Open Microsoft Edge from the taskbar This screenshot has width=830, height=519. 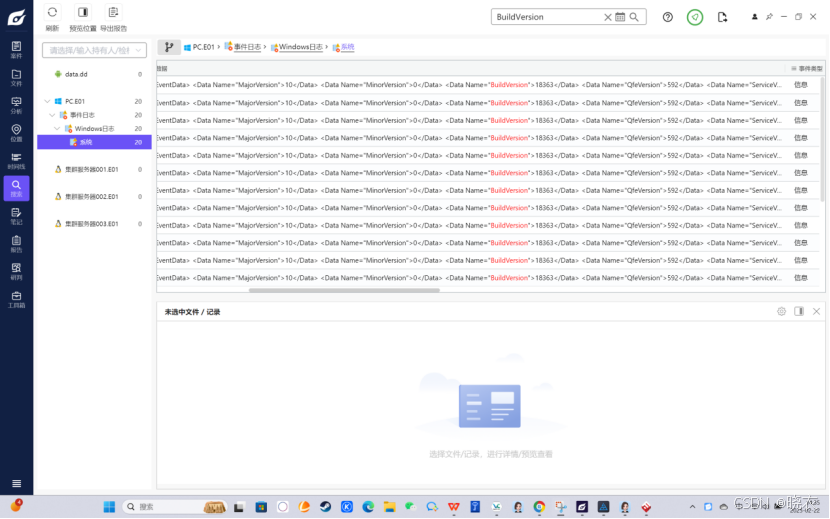click(x=368, y=507)
